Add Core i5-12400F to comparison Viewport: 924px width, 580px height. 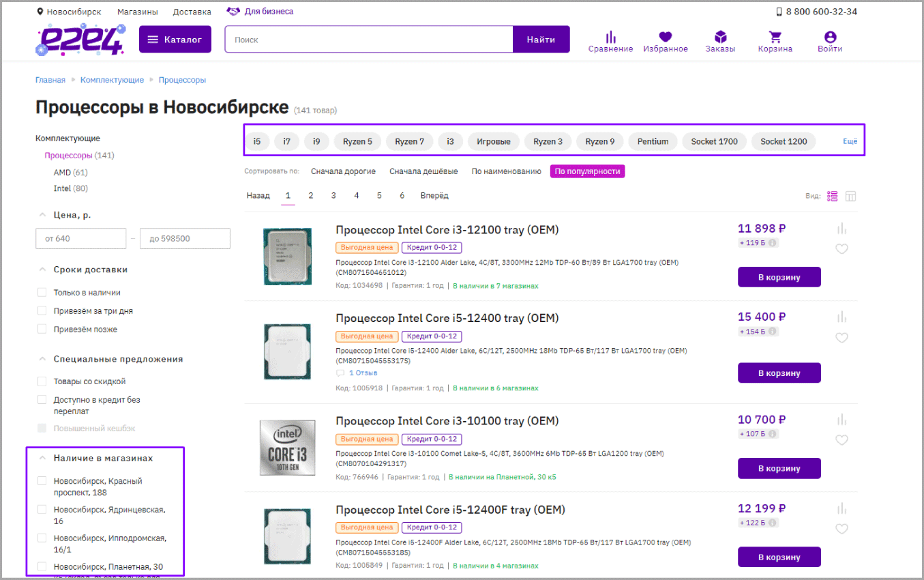pos(841,508)
